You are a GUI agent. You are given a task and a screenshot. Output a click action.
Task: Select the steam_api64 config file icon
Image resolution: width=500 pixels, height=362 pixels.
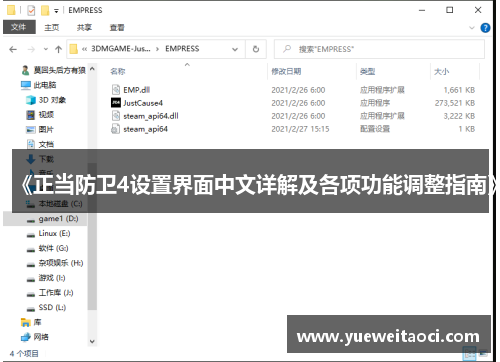[x=115, y=129]
